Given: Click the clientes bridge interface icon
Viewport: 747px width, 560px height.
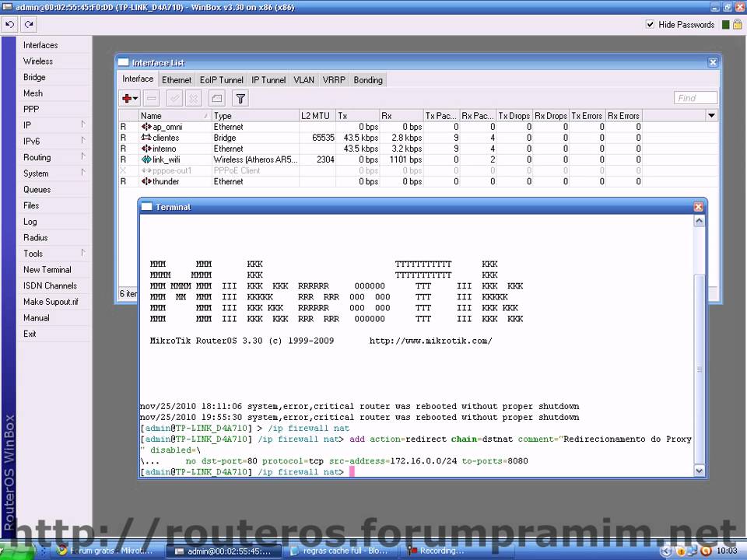Looking at the screenshot, I should (x=146, y=138).
